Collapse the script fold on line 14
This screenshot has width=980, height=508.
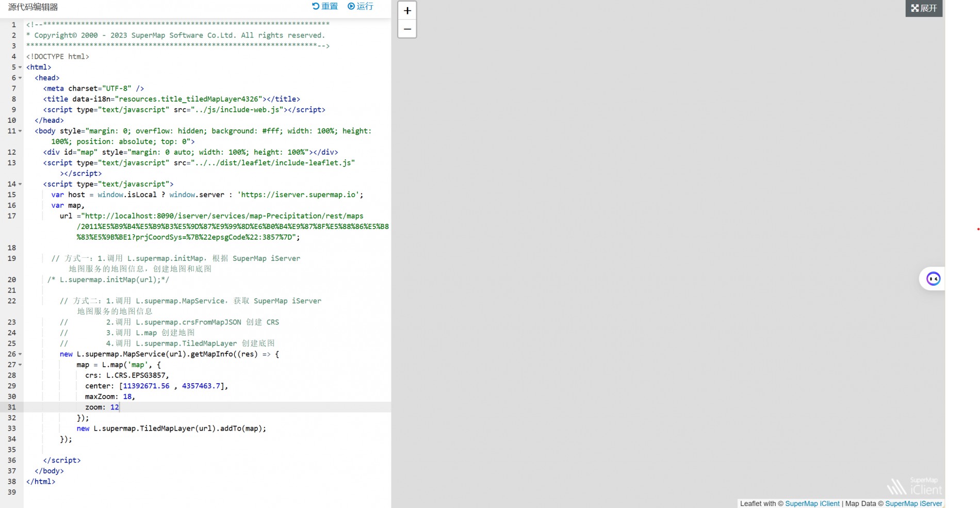coord(20,184)
